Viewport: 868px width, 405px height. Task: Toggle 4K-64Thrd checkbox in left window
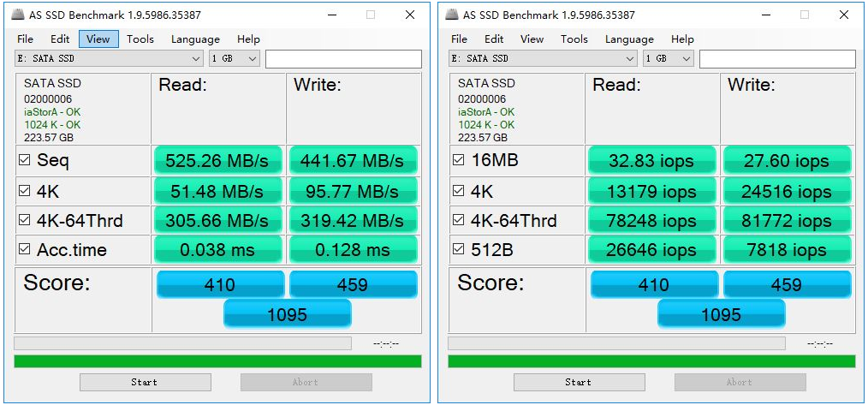[24, 221]
